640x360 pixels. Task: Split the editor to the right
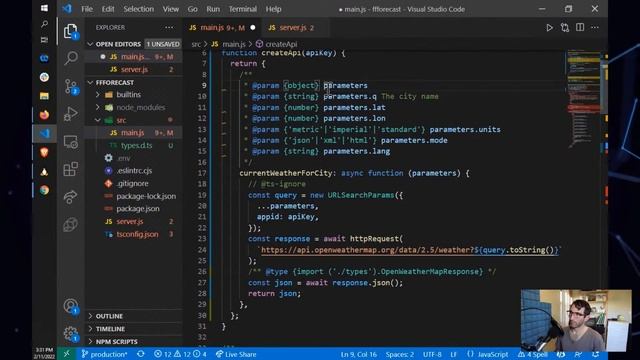point(580,27)
